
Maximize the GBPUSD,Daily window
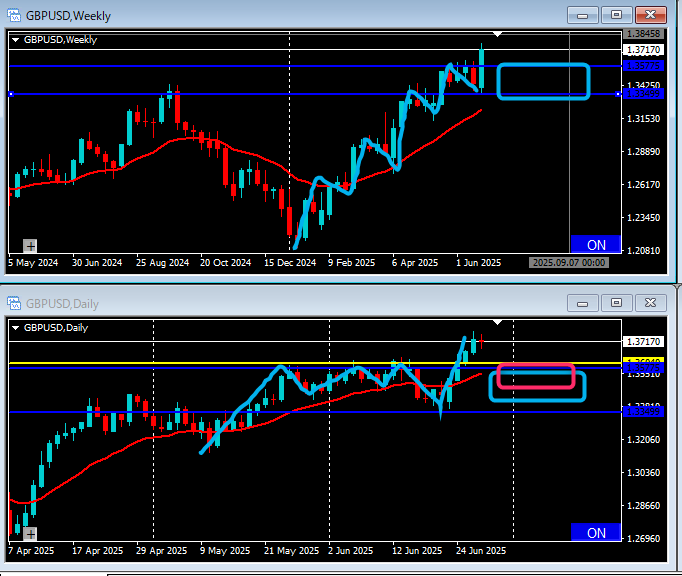pyautogui.click(x=616, y=303)
